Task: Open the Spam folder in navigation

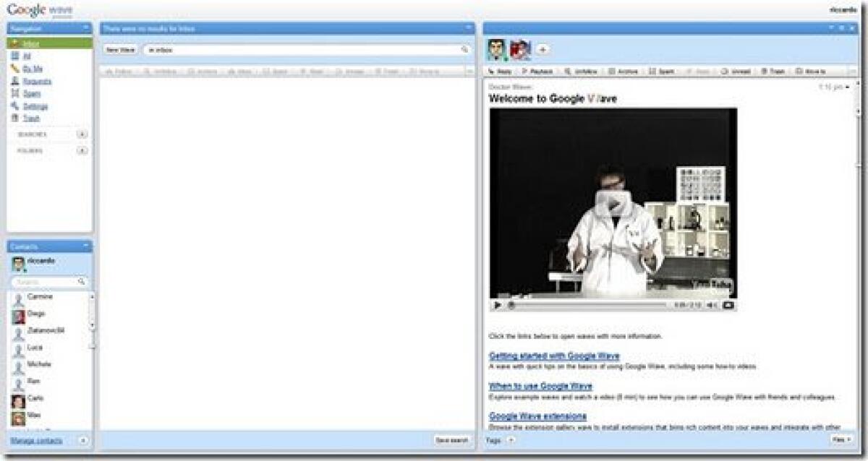Action: click(30, 93)
